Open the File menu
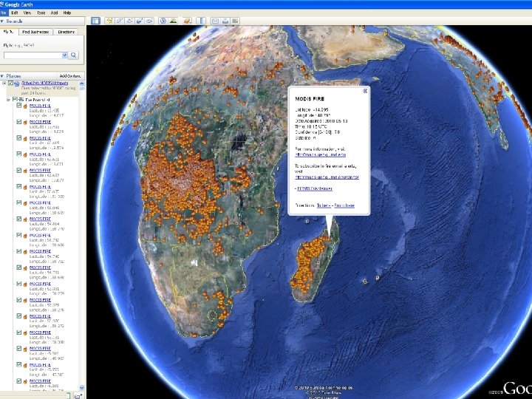This screenshot has height=399, width=532. click(4, 13)
